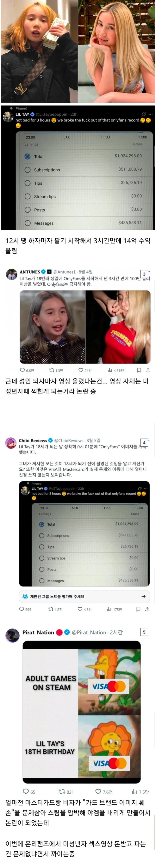
Task: Select the Messages radio button in top screenshot
Action: 27,223
